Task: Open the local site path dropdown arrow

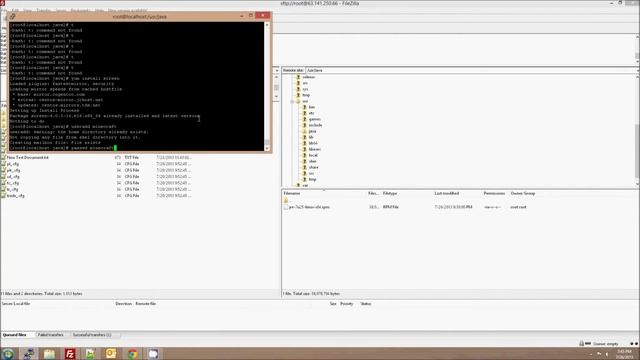Action: point(276,71)
